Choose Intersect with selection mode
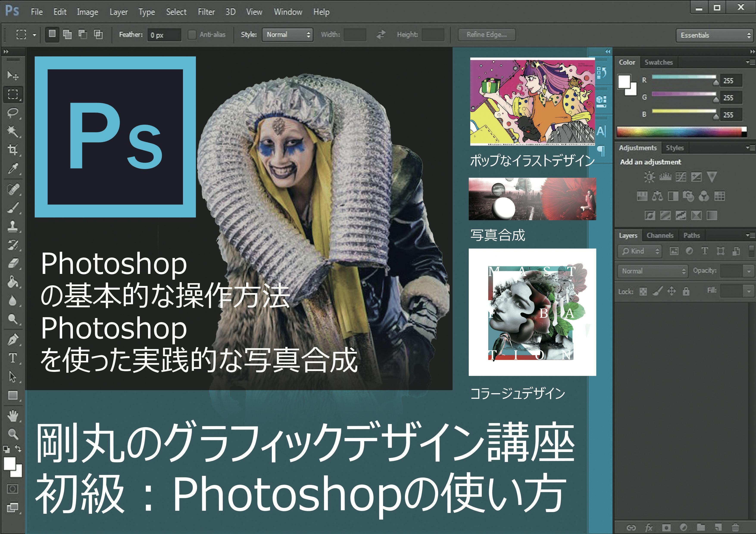This screenshot has height=534, width=756. click(98, 34)
